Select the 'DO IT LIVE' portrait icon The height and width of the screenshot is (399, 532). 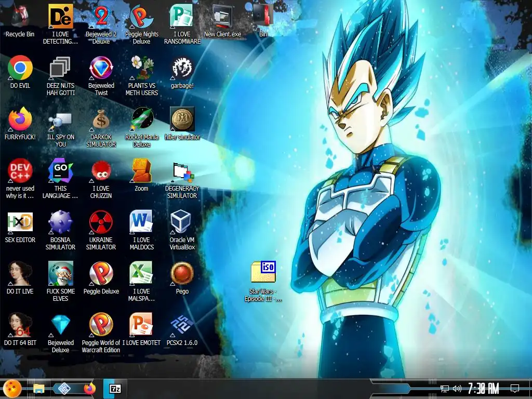click(x=20, y=278)
